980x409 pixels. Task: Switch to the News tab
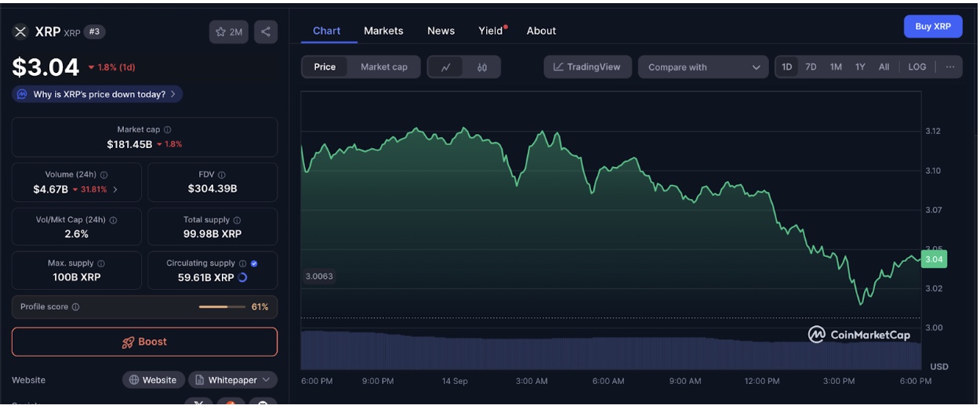pyautogui.click(x=441, y=31)
